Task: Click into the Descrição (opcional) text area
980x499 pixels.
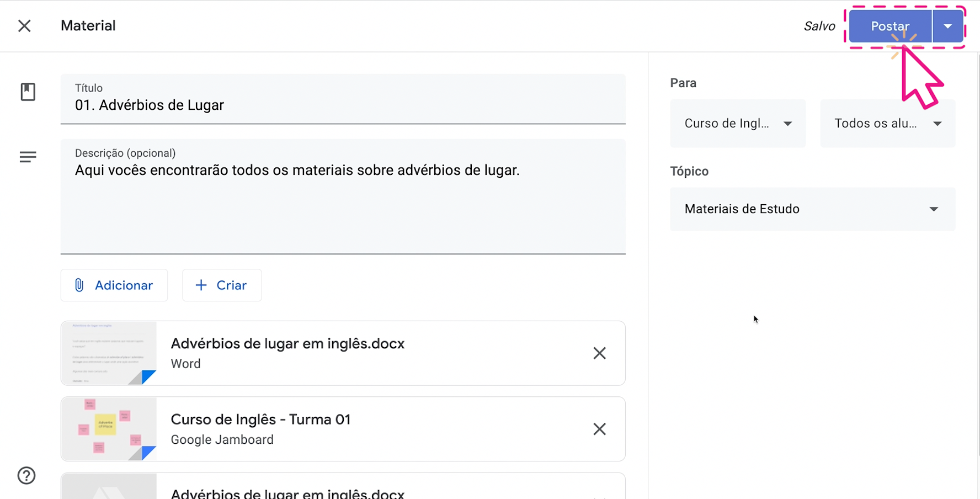Action: pyautogui.click(x=343, y=197)
